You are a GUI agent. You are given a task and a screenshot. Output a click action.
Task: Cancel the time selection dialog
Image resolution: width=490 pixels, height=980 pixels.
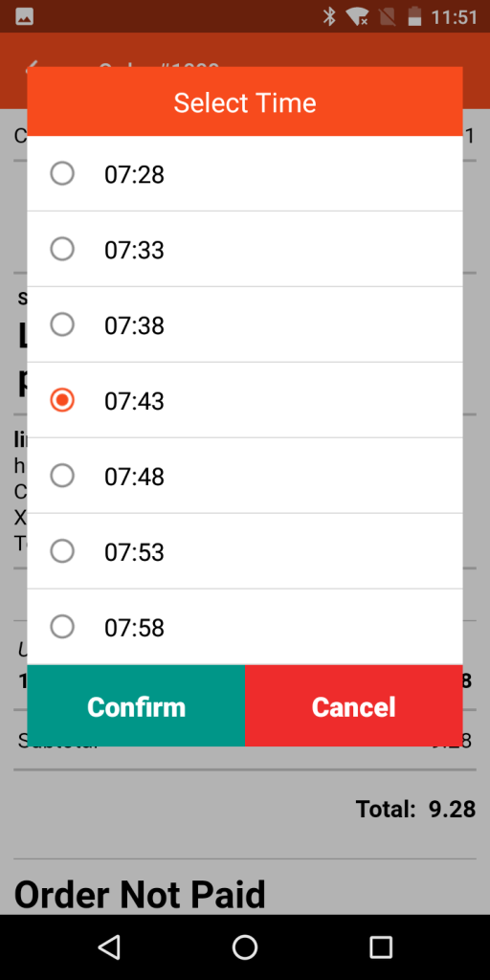[x=354, y=706]
